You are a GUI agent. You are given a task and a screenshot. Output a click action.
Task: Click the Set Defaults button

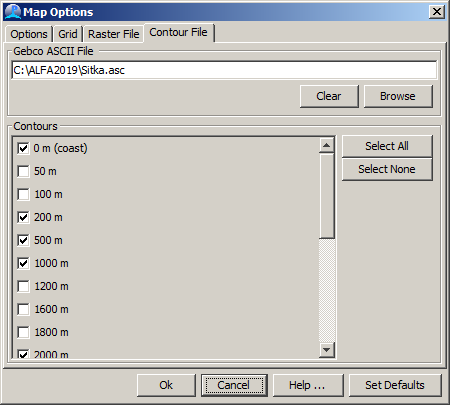(x=395, y=385)
